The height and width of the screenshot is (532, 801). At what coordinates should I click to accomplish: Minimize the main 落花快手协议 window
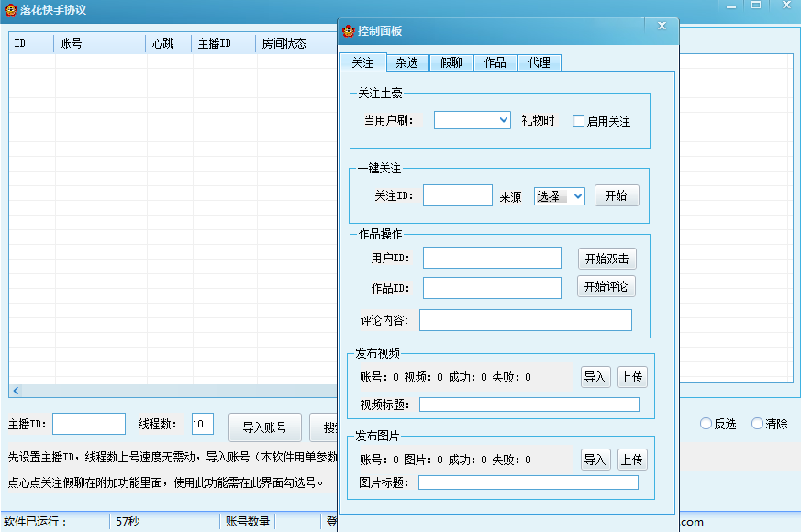[731, 6]
